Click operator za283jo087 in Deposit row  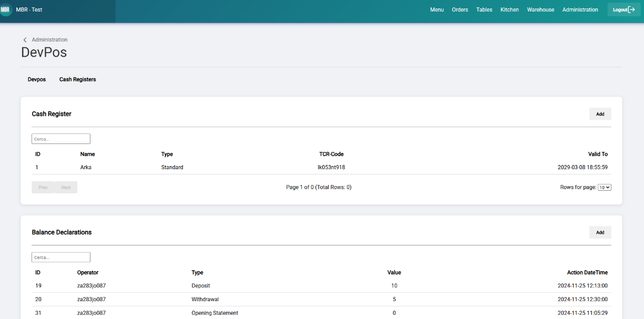91,285
